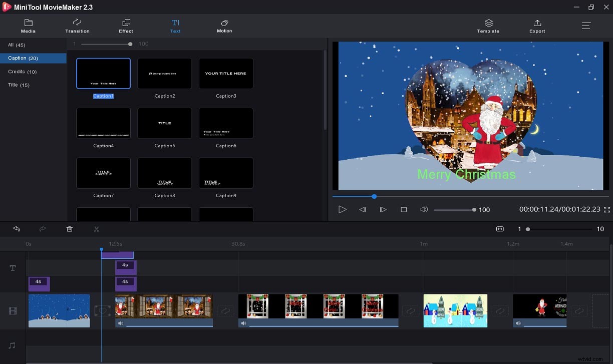Image resolution: width=613 pixels, height=364 pixels.
Task: Open the Template library
Action: tap(488, 26)
